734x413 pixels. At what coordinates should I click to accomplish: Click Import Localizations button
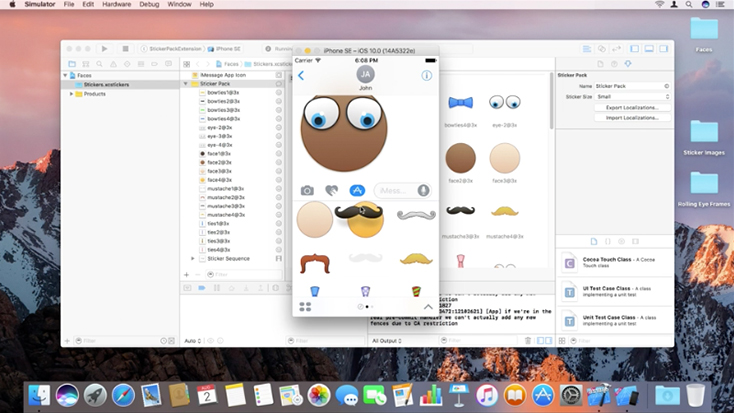click(632, 117)
